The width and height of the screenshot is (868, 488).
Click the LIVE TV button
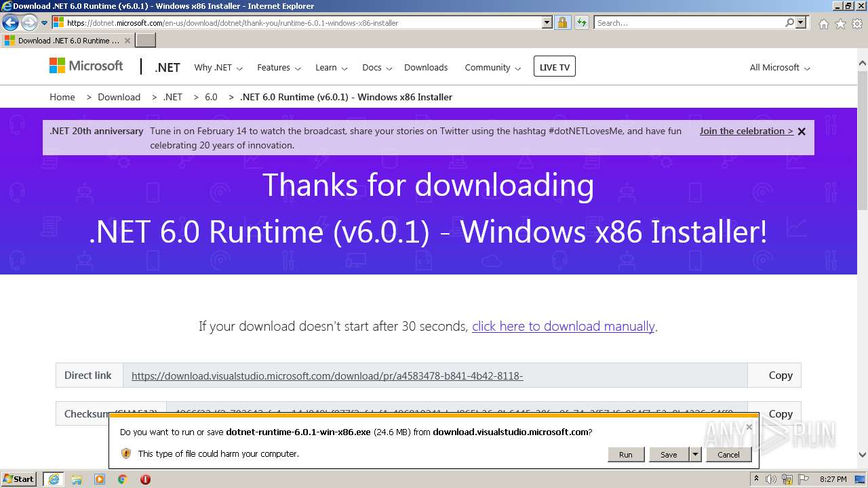click(x=555, y=66)
